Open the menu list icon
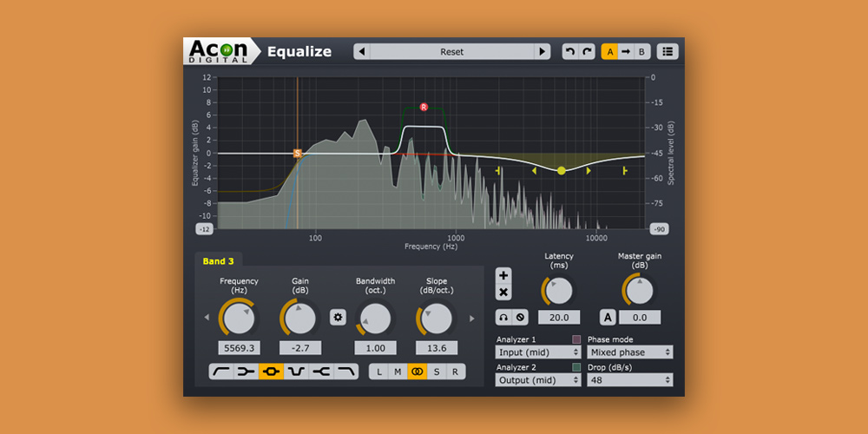Screen dimensions: 868x434 click(667, 51)
